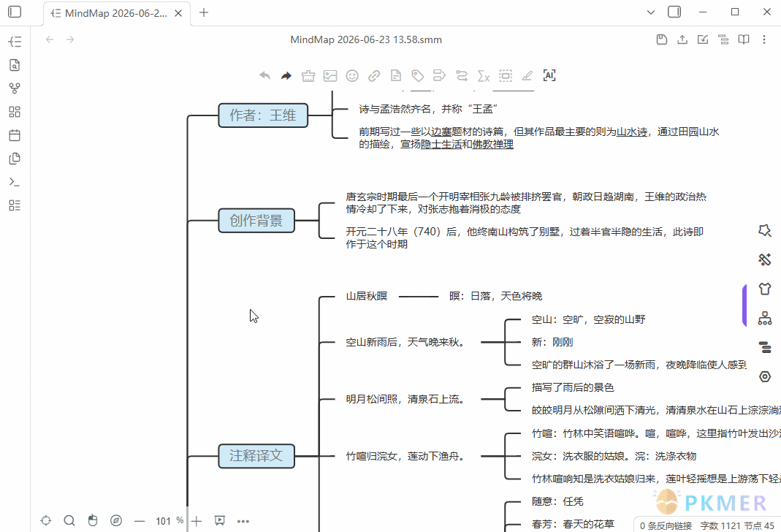
Task: Click the 101 zoom percentage field
Action: pyautogui.click(x=164, y=521)
